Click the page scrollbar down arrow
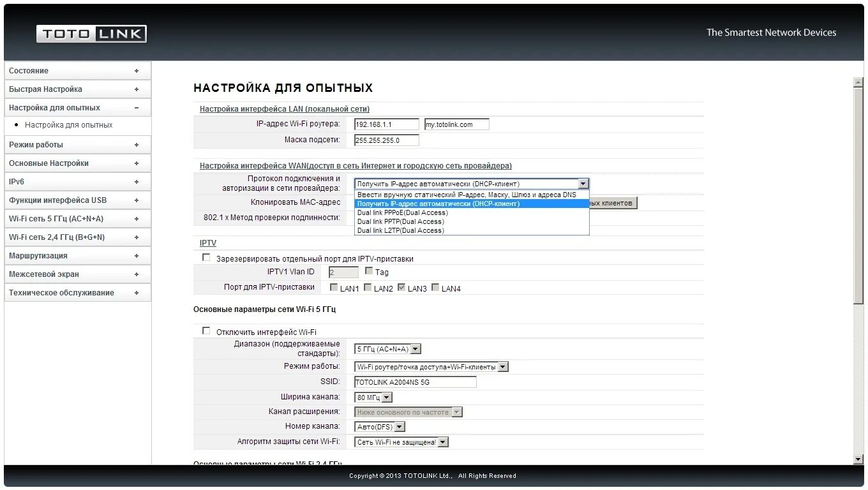 [858, 459]
